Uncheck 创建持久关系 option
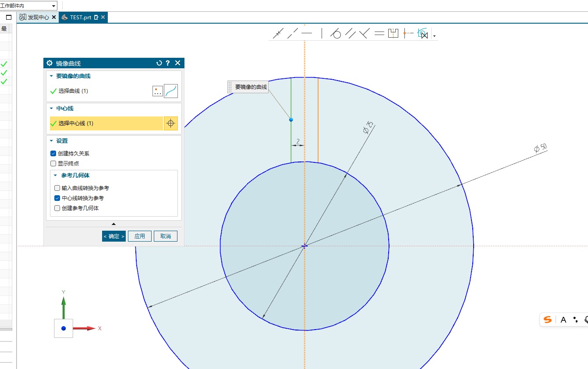The image size is (588, 369). [53, 154]
